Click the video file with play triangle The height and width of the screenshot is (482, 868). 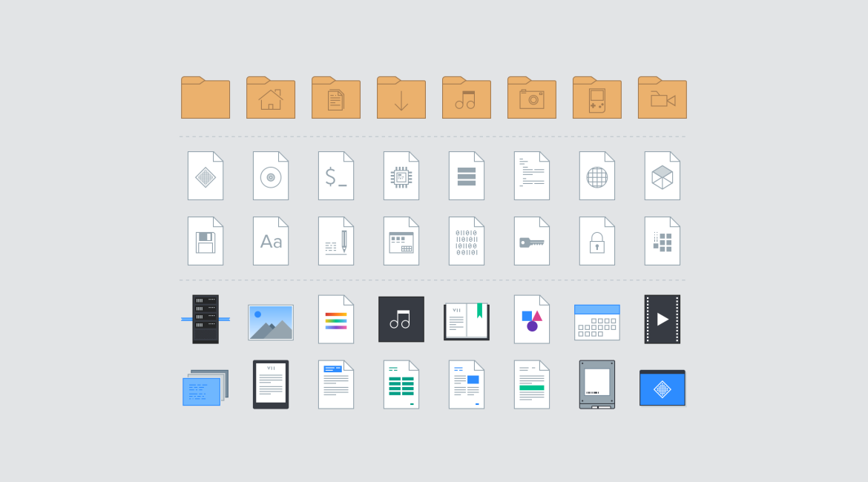pyautogui.click(x=662, y=320)
